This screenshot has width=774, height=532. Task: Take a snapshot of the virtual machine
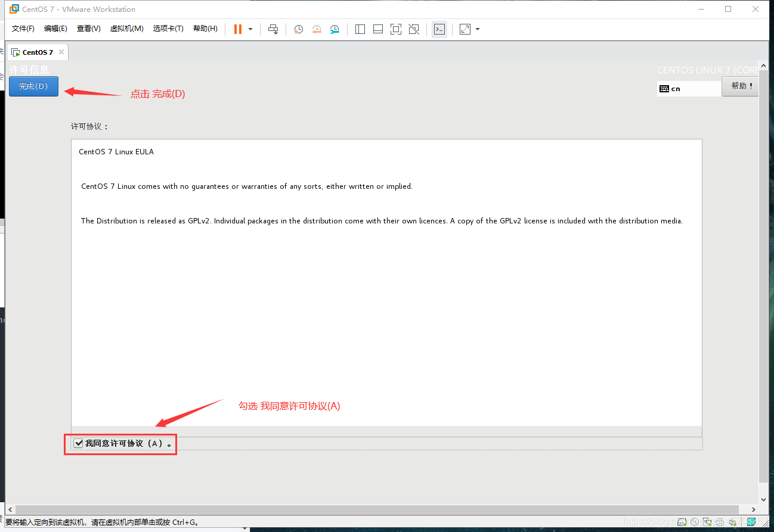tap(299, 29)
